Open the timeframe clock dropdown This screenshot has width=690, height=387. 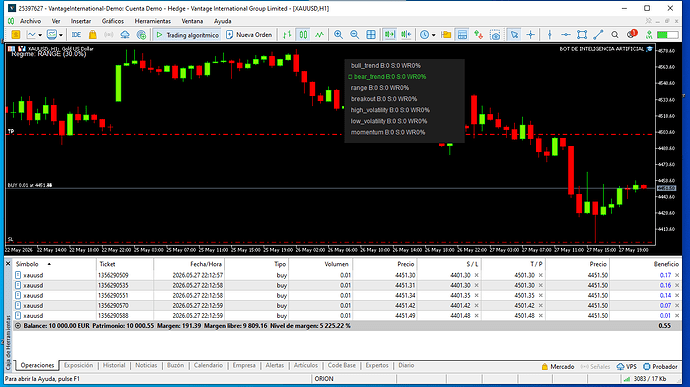[x=427, y=34]
